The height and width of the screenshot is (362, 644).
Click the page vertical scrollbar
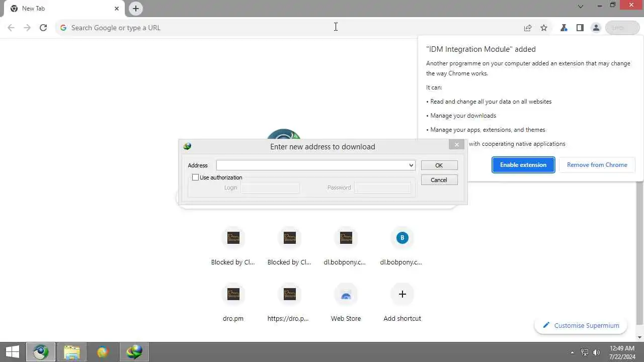pyautogui.click(x=640, y=186)
